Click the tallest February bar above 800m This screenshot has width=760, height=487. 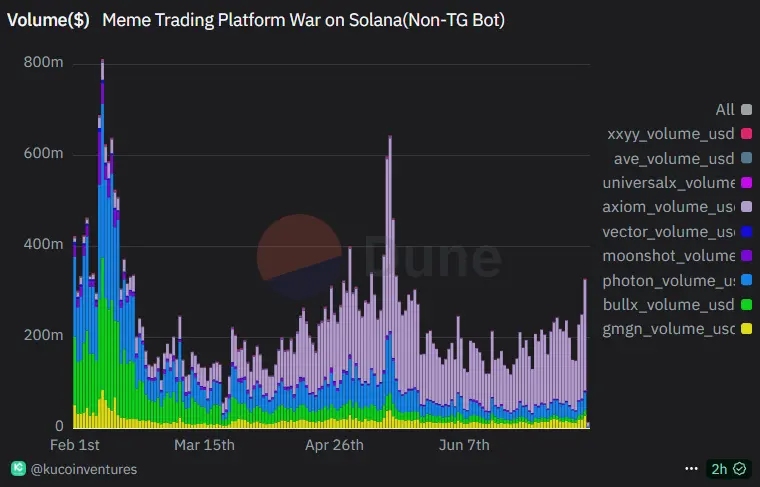tap(102, 242)
